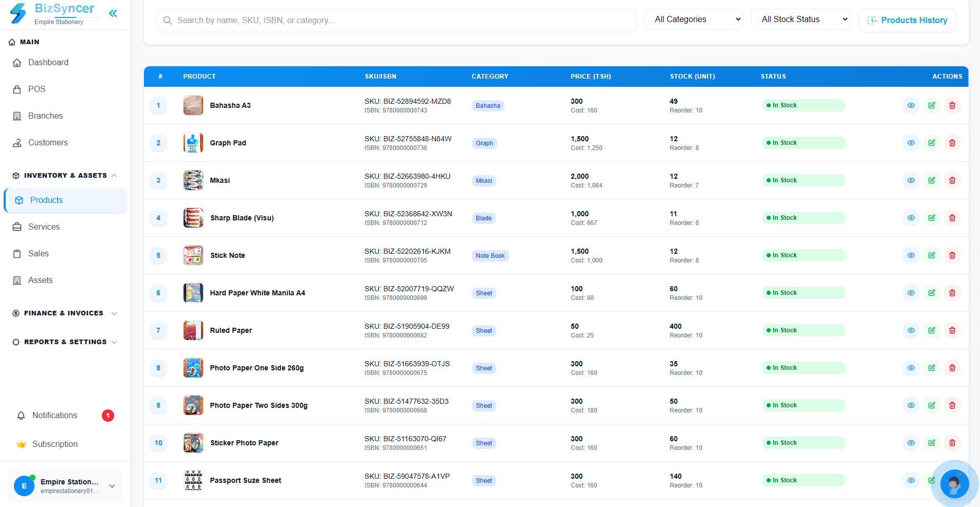This screenshot has width=980, height=507.
Task: Edit the Graph Pad product
Action: click(x=931, y=143)
